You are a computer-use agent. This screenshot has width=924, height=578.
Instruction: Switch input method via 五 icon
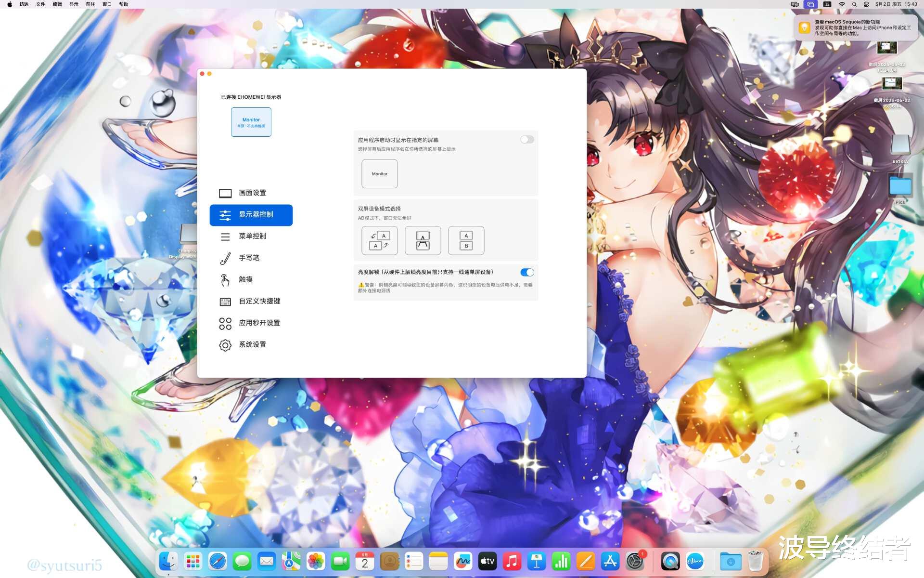[827, 4]
